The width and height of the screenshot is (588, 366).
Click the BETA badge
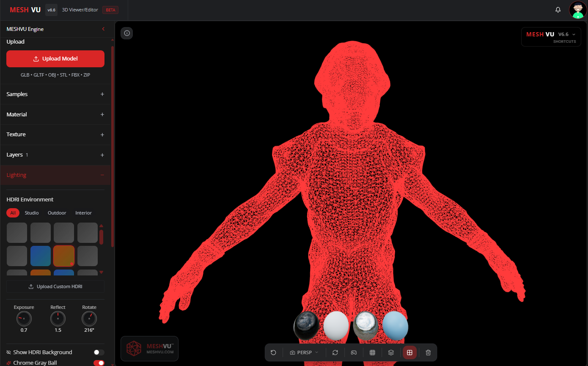(x=110, y=10)
